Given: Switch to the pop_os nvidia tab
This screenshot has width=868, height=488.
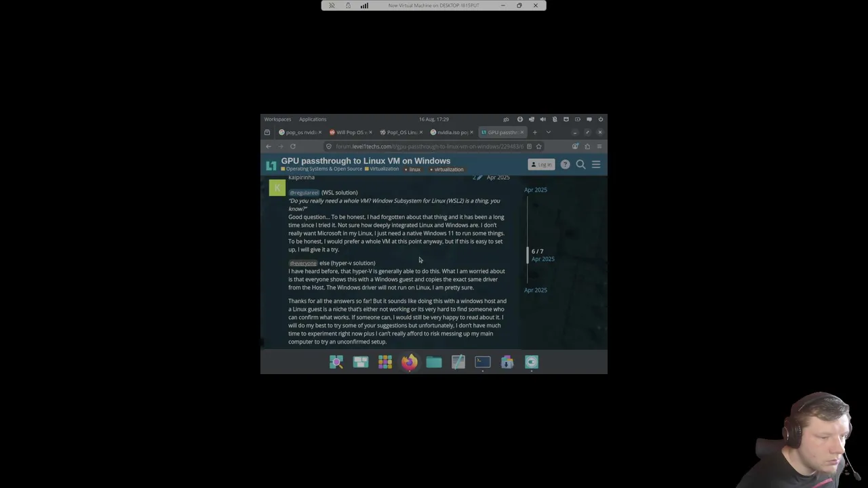Looking at the screenshot, I should (x=300, y=132).
